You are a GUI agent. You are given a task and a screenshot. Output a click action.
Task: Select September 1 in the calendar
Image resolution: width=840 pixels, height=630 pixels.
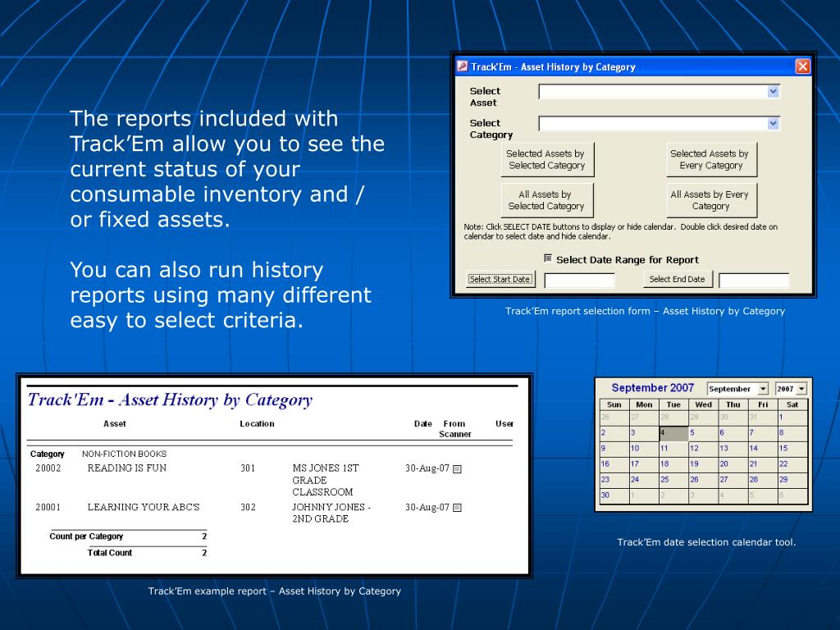click(792, 418)
